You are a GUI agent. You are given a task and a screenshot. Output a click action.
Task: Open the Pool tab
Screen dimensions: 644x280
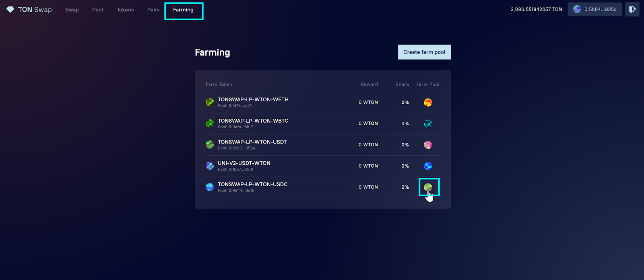point(98,10)
